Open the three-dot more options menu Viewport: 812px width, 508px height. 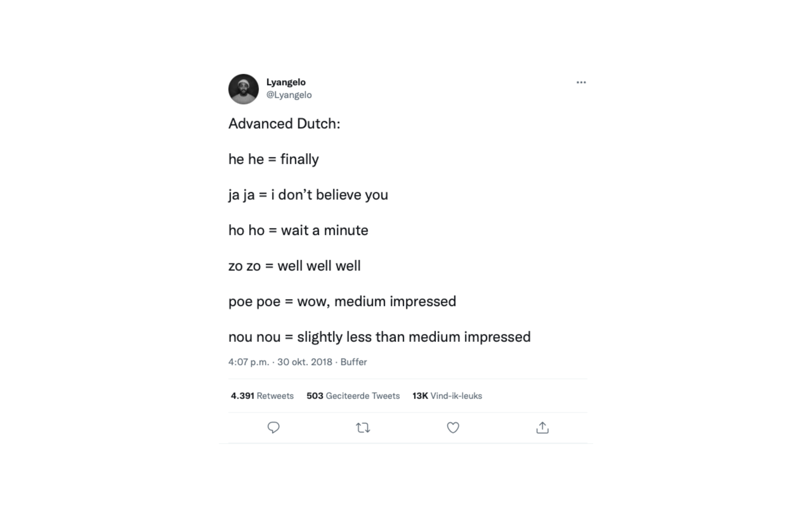(x=581, y=82)
